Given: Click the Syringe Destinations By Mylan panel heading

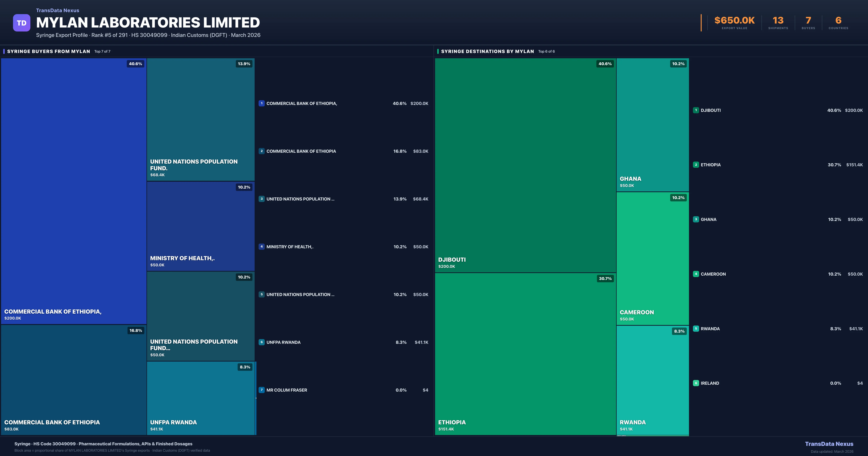Looking at the screenshot, I should [x=487, y=51].
